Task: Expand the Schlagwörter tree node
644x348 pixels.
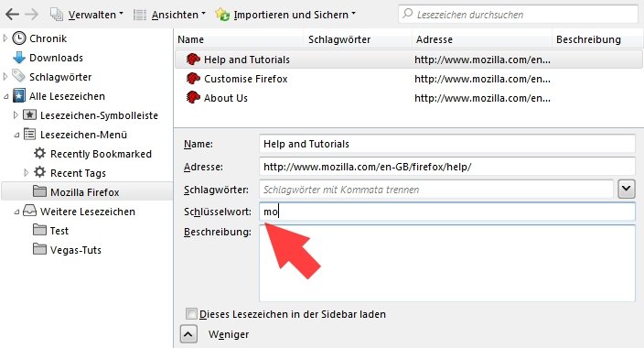Action: [5, 77]
